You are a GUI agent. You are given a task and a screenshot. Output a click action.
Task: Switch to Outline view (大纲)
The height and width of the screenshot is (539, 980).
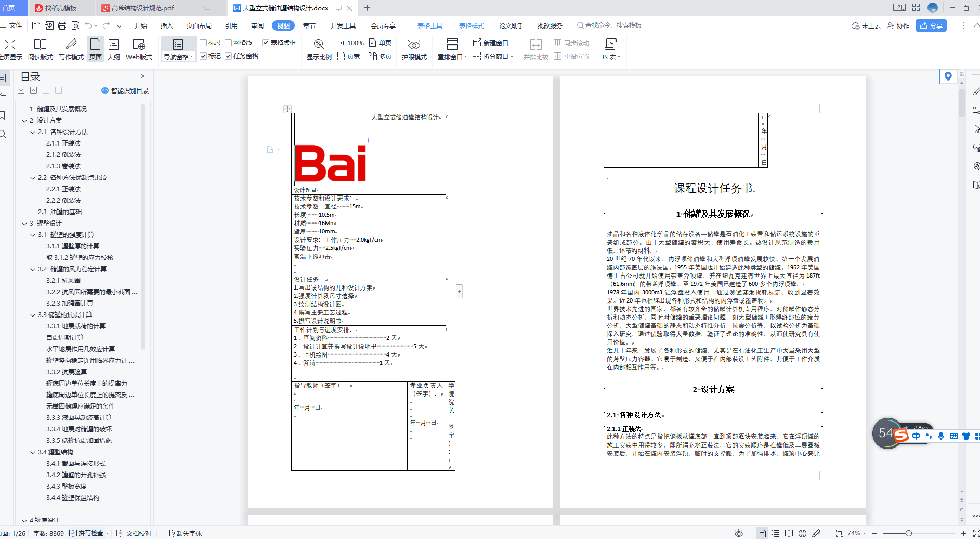point(114,49)
